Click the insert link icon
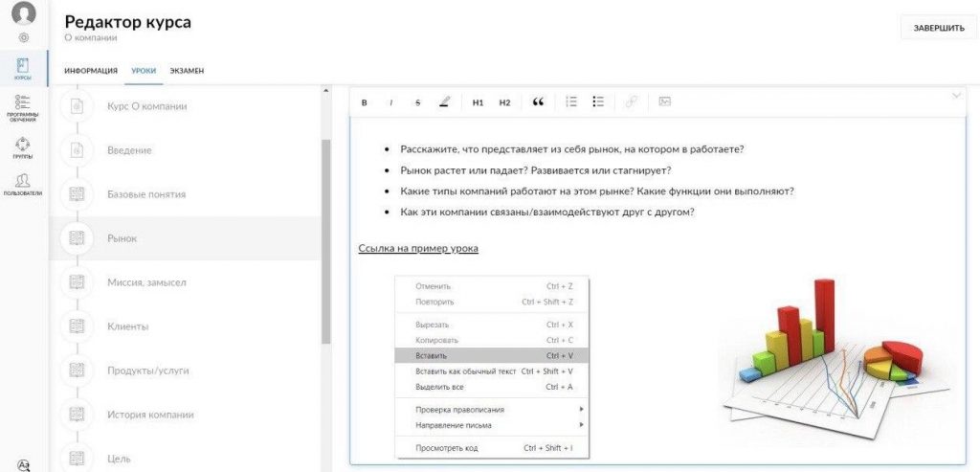This screenshot has width=980, height=472. [632, 101]
